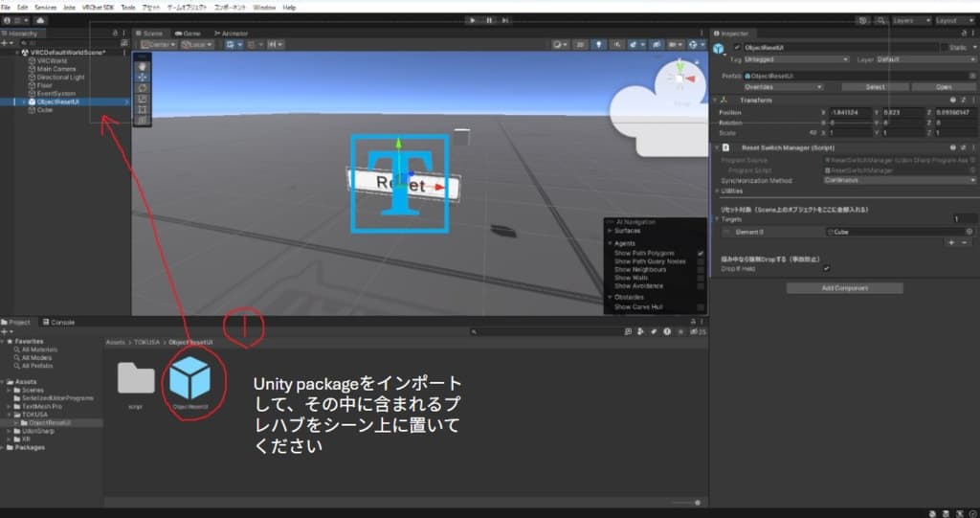Click the plus button under Targets list

951,242
